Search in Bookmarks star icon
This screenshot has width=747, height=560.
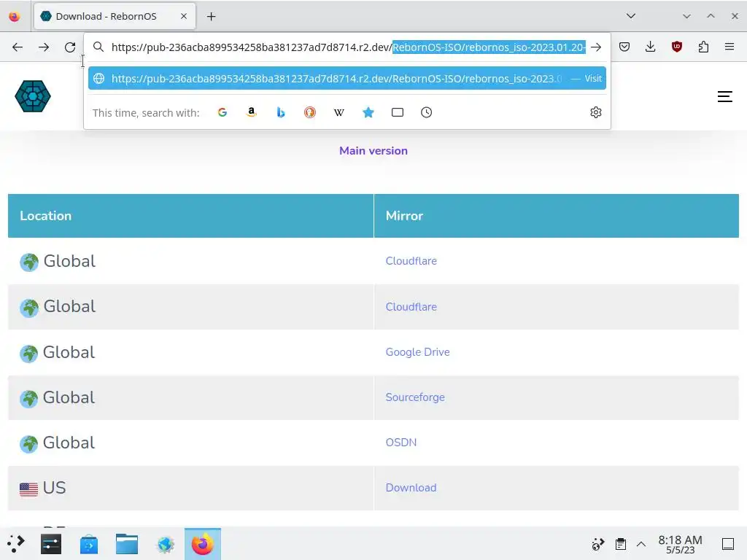tap(368, 112)
